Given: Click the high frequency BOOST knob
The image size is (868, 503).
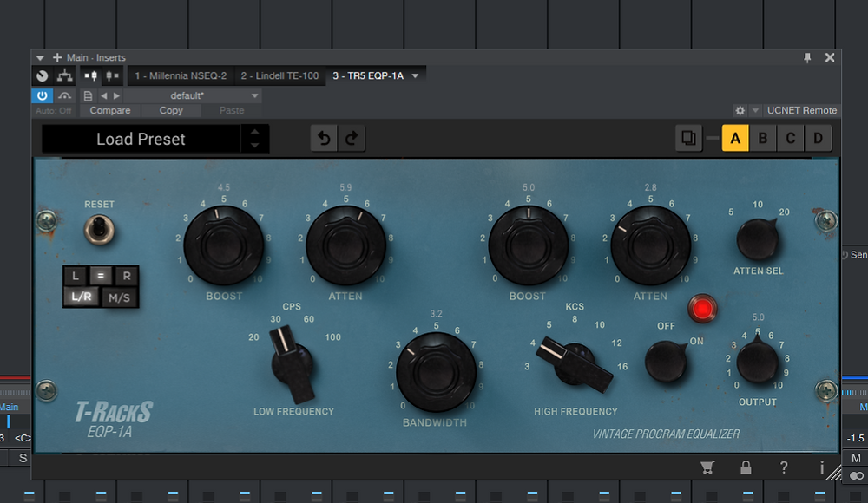Looking at the screenshot, I should (528, 245).
